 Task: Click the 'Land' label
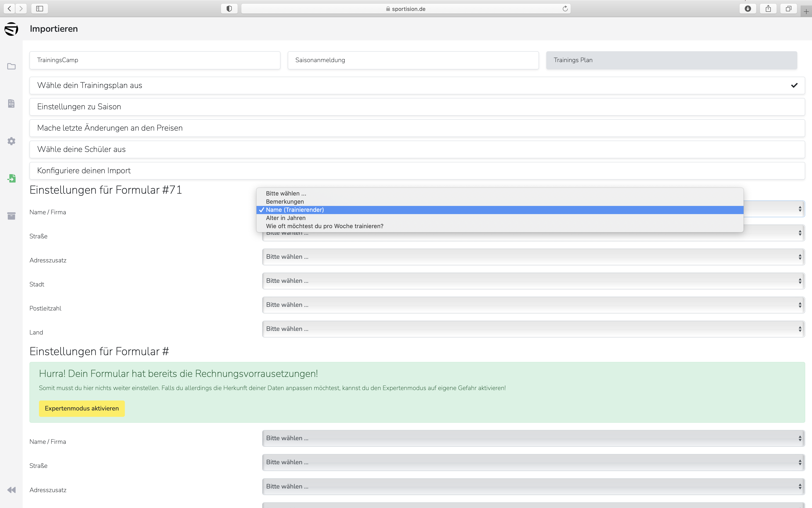click(36, 333)
